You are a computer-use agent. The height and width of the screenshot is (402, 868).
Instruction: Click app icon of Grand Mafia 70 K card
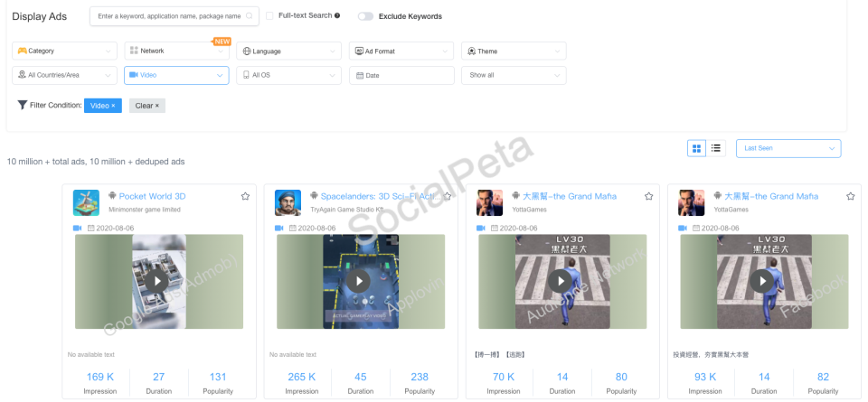[489, 203]
